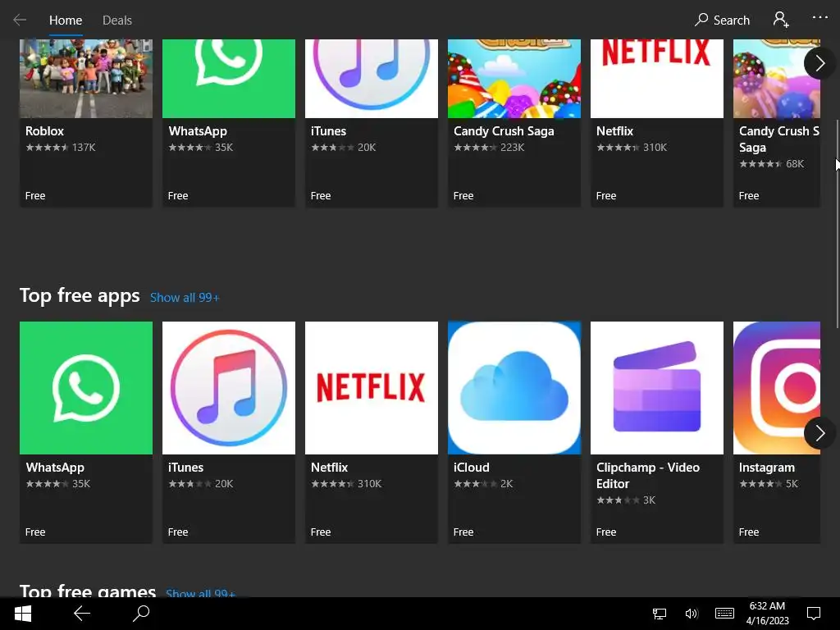Click the Clipchamp - Video Editor title
The image size is (840, 630).
[648, 475]
